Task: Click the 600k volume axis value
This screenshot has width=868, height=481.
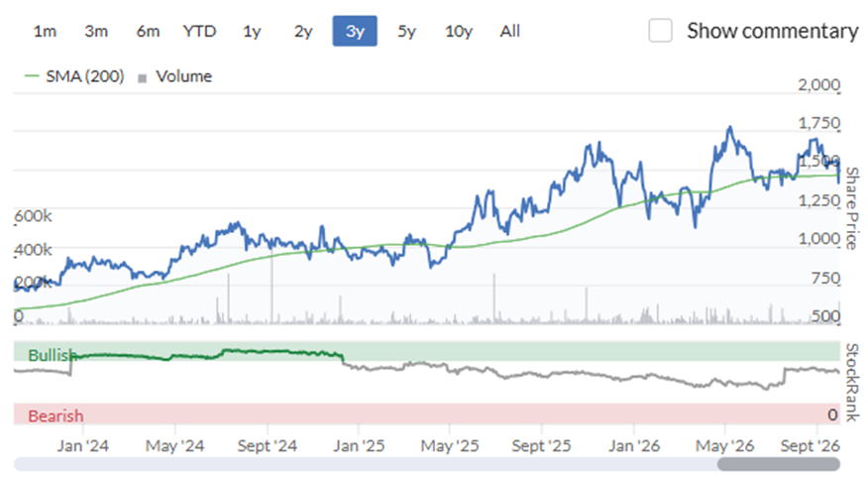Action: [x=34, y=215]
